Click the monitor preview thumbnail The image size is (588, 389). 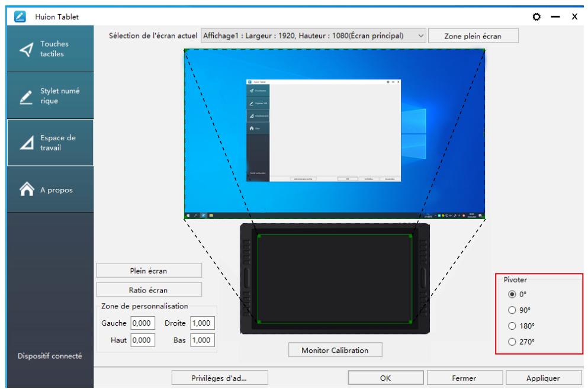click(x=335, y=134)
